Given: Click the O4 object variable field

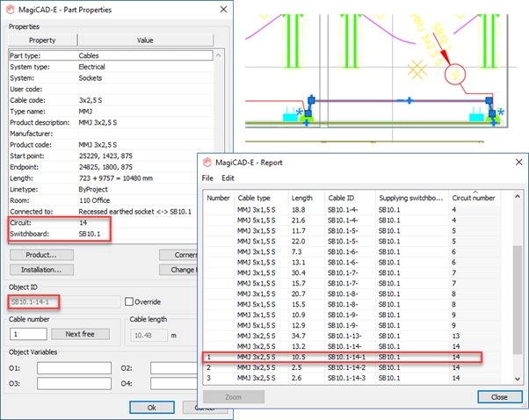Looking at the screenshot, I should (x=174, y=384).
